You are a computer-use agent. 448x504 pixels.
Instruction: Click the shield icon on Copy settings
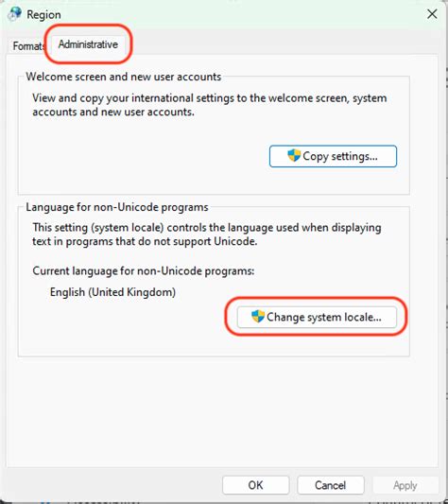294,156
